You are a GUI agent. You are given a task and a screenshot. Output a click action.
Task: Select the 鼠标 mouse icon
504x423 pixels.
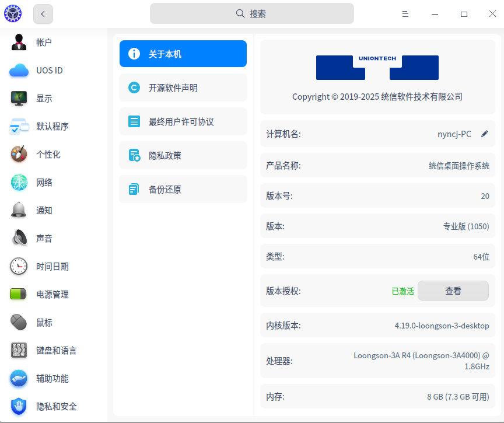point(19,322)
